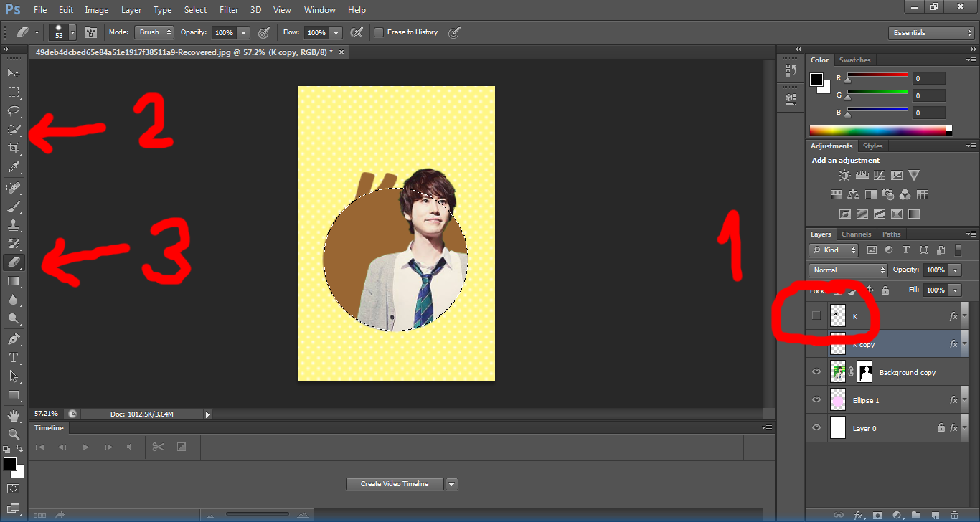Viewport: 980px width, 522px height.
Task: Select the Crop tool
Action: (x=14, y=148)
